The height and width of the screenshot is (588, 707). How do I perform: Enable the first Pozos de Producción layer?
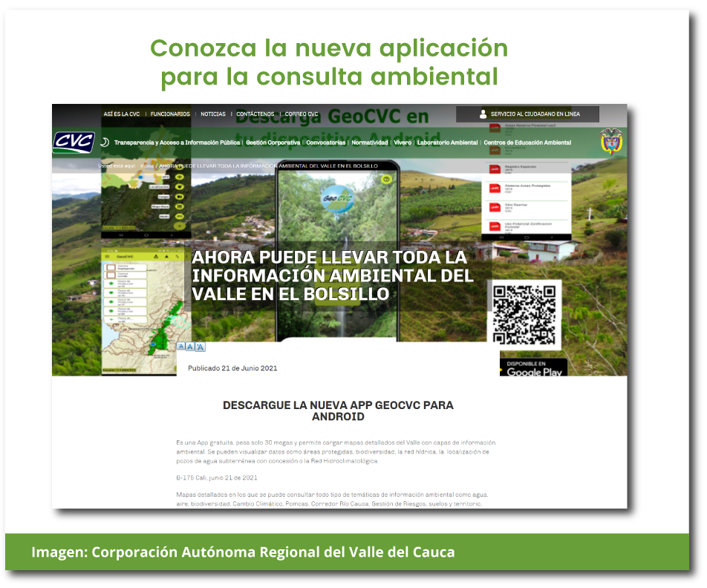[x=111, y=284]
